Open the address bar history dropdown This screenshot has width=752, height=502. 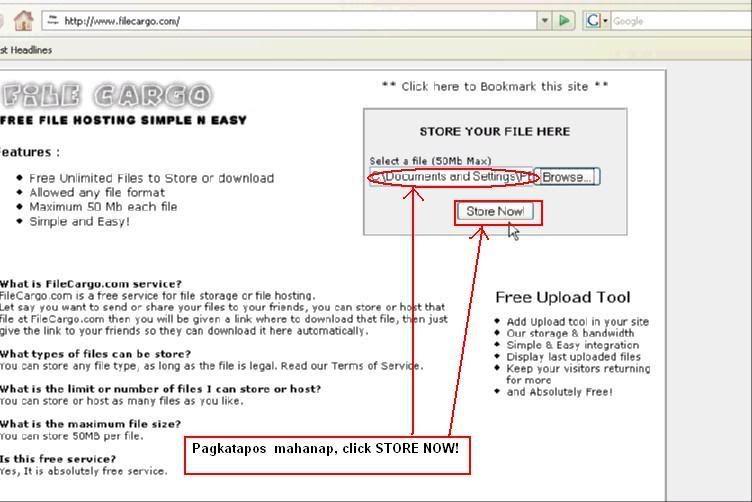click(x=544, y=20)
